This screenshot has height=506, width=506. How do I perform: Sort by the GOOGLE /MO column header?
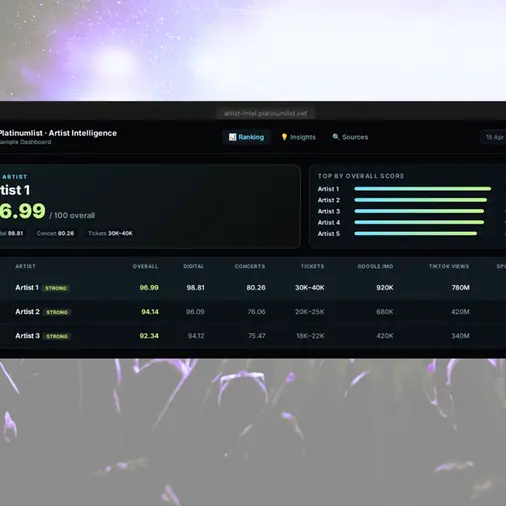(x=375, y=266)
